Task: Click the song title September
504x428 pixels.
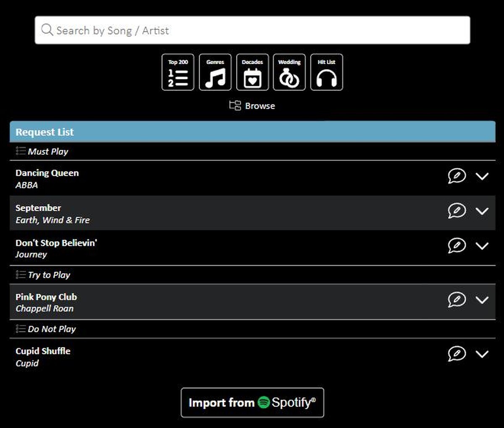Action: (x=38, y=208)
